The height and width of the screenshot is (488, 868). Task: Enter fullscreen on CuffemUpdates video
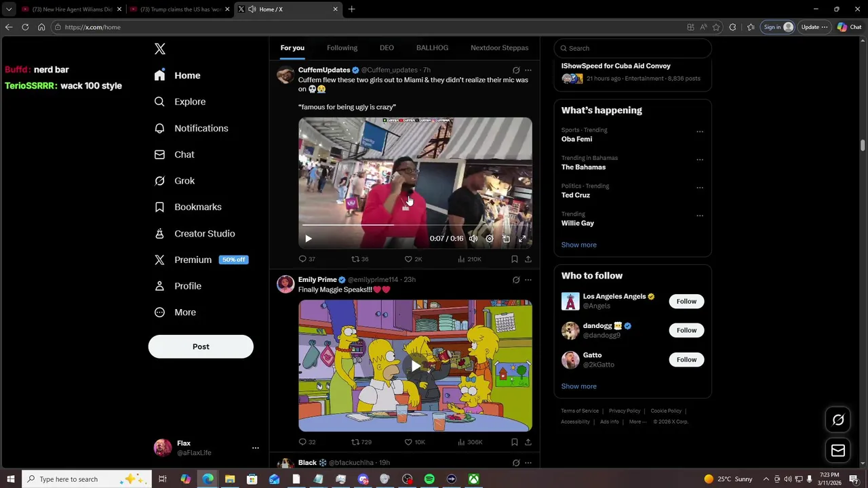[x=522, y=239]
